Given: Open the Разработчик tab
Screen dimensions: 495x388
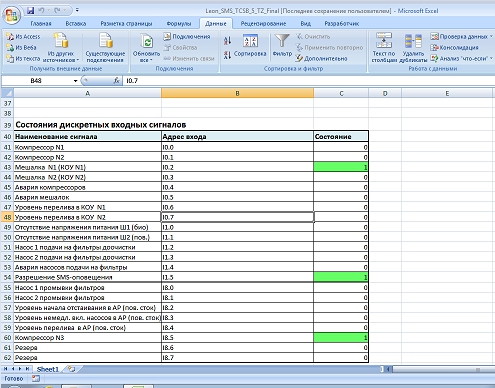Looking at the screenshot, I should (342, 24).
